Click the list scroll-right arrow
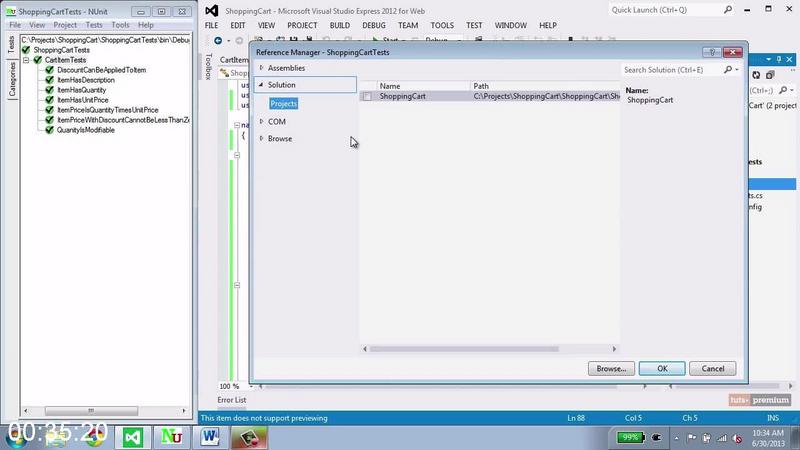 [614, 349]
